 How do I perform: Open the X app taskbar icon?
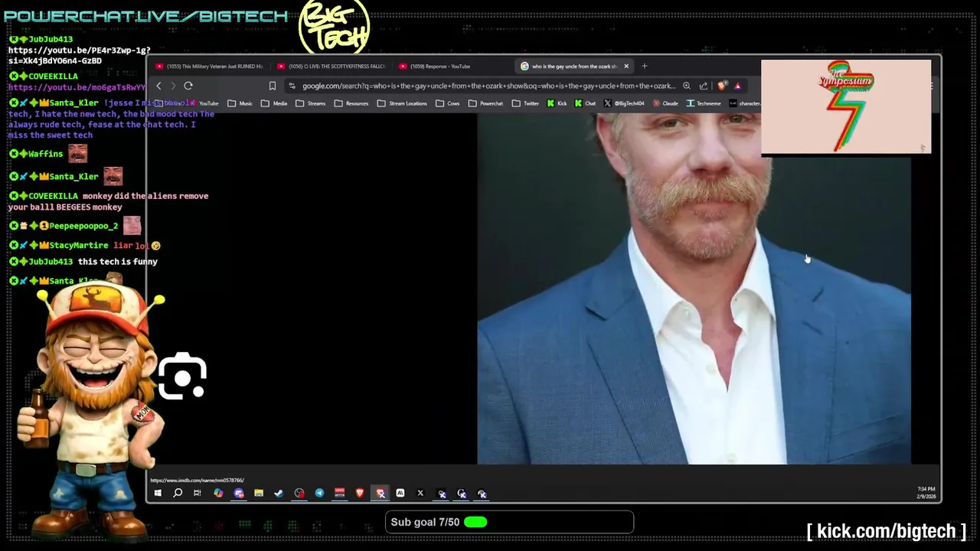pyautogui.click(x=420, y=494)
